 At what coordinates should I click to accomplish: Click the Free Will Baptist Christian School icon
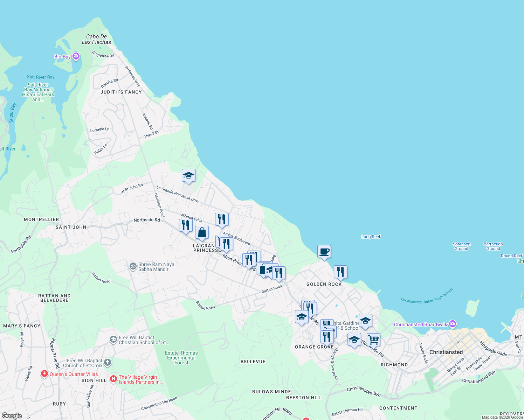pos(113,339)
